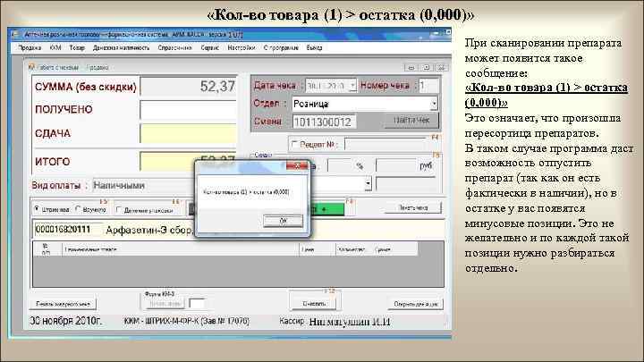The height and width of the screenshot is (362, 644).
Task: Open the Товар menu
Action: pyautogui.click(x=77, y=47)
